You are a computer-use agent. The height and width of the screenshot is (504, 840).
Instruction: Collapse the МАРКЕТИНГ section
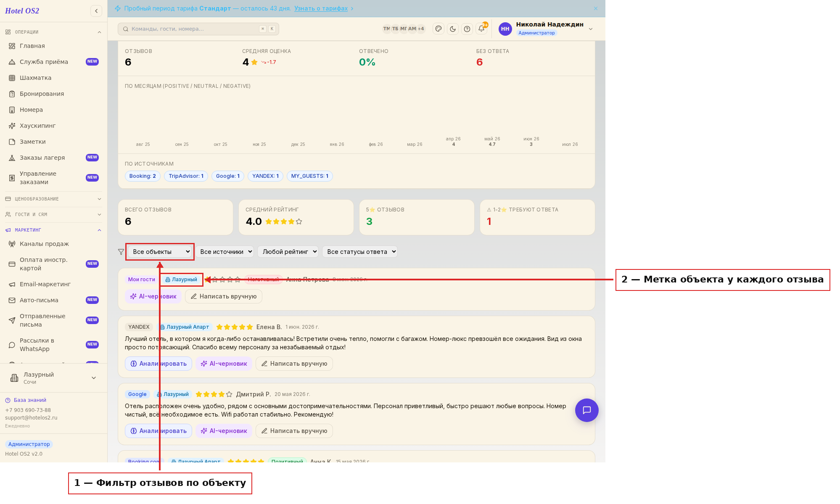[x=53, y=230]
